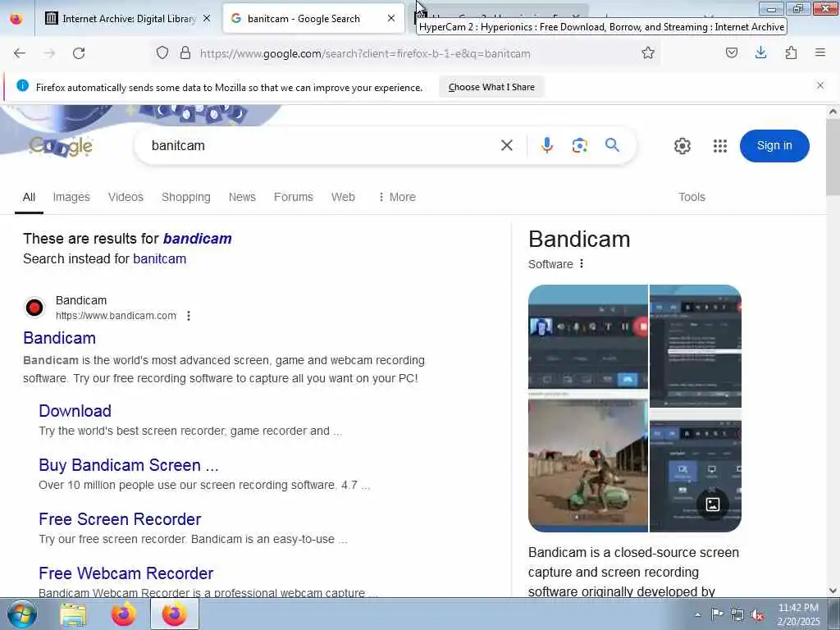Open the search Tools options
The height and width of the screenshot is (630, 840).
click(692, 197)
